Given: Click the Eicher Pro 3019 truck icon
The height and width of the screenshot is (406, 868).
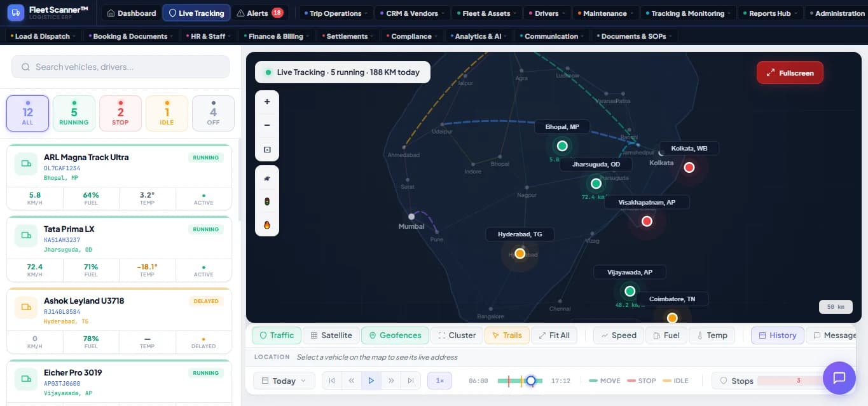Looking at the screenshot, I should (x=26, y=379).
